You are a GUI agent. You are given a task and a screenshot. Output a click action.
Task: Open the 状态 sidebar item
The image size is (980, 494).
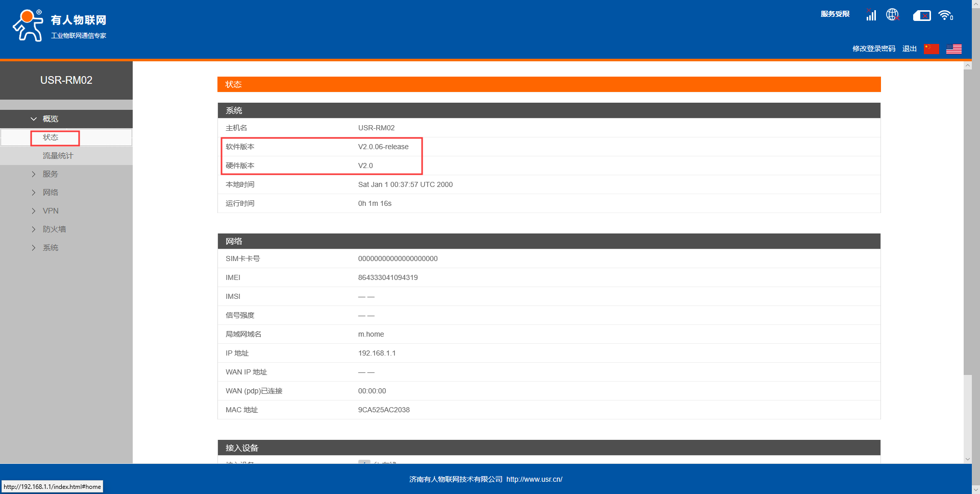(x=51, y=137)
